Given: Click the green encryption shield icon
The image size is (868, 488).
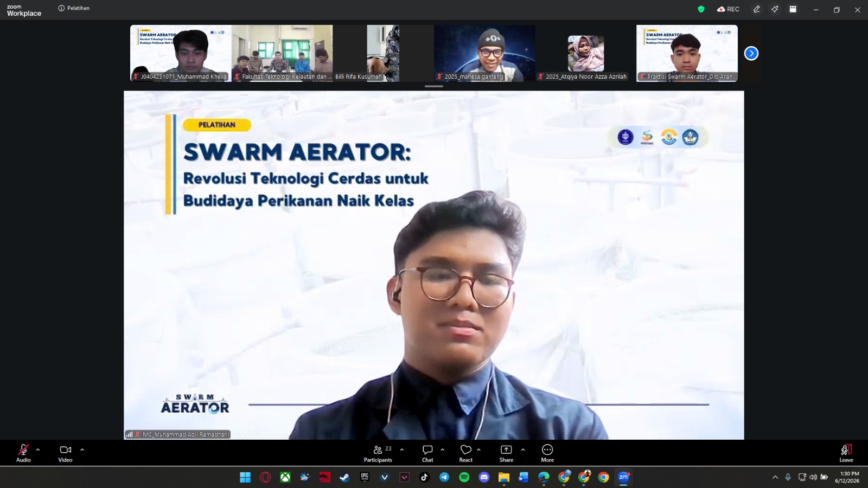Looking at the screenshot, I should pos(701,9).
